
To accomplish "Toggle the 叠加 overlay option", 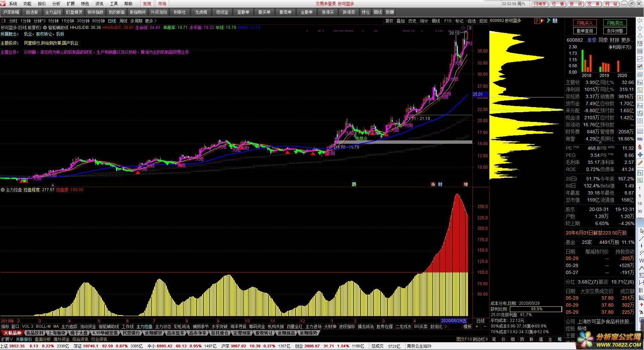I will [x=400, y=21].
